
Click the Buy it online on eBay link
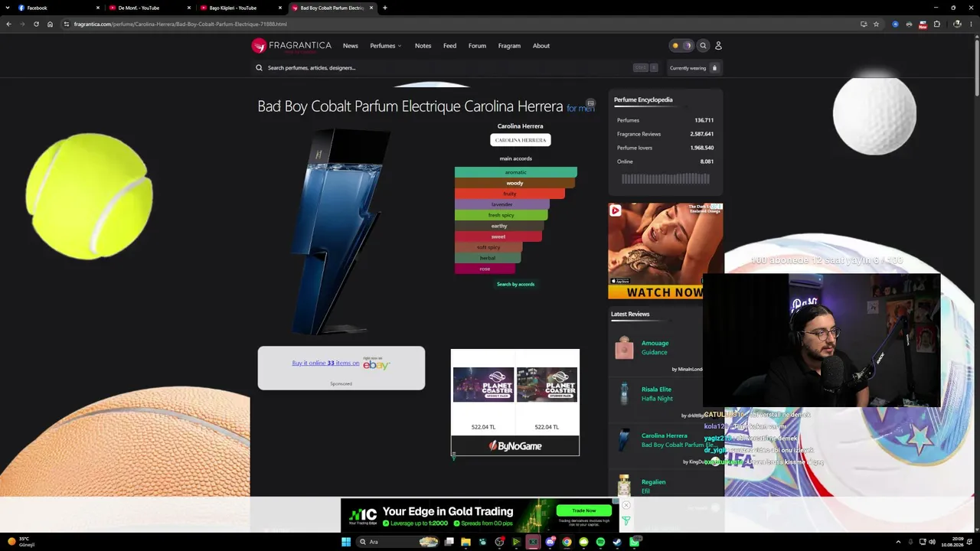pos(326,363)
